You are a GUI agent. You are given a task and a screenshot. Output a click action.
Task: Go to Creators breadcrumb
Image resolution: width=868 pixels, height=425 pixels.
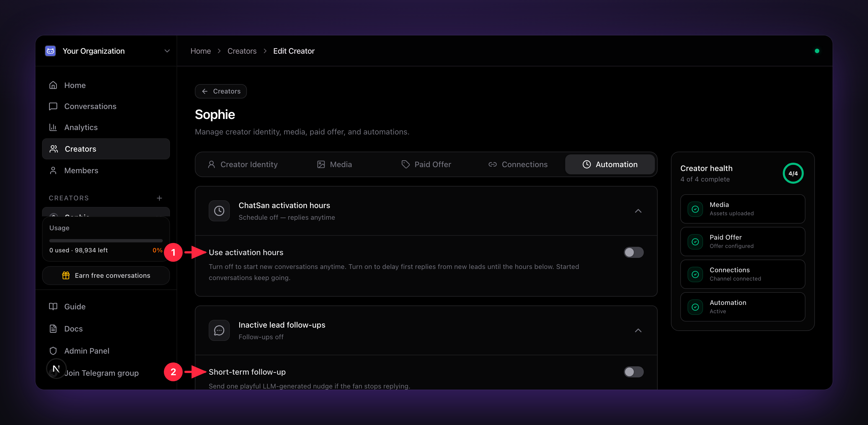[242, 51]
